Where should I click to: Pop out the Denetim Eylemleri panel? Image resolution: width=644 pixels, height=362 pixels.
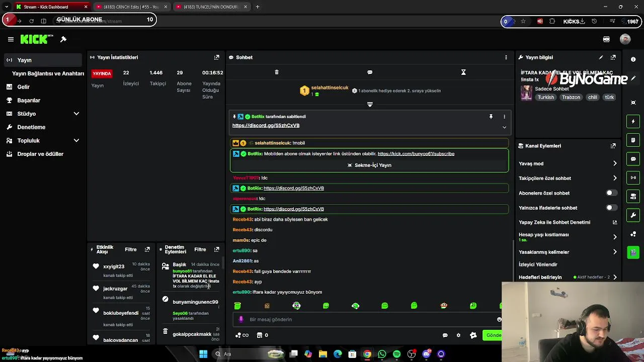coord(216,249)
